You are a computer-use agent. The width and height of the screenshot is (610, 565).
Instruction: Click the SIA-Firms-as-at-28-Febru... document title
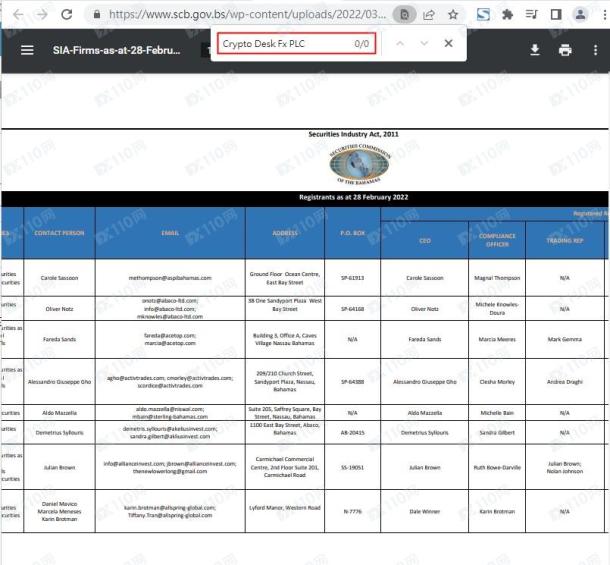(x=116, y=50)
